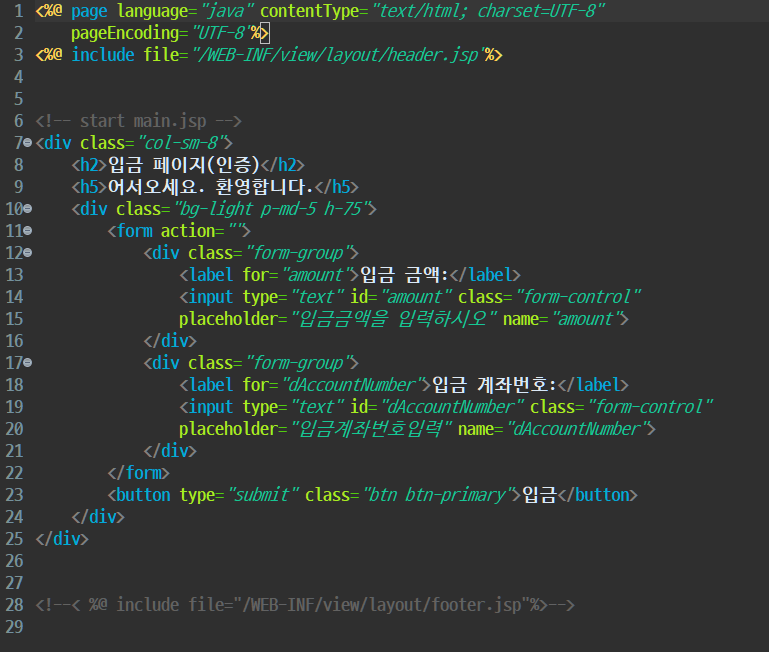Click the h5 text 어서오세요. 환영합니다.
The width and height of the screenshot is (769, 652).
[x=210, y=187]
